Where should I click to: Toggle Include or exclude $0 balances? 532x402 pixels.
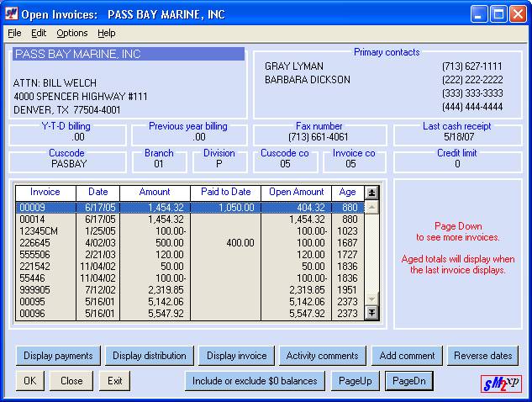point(255,381)
